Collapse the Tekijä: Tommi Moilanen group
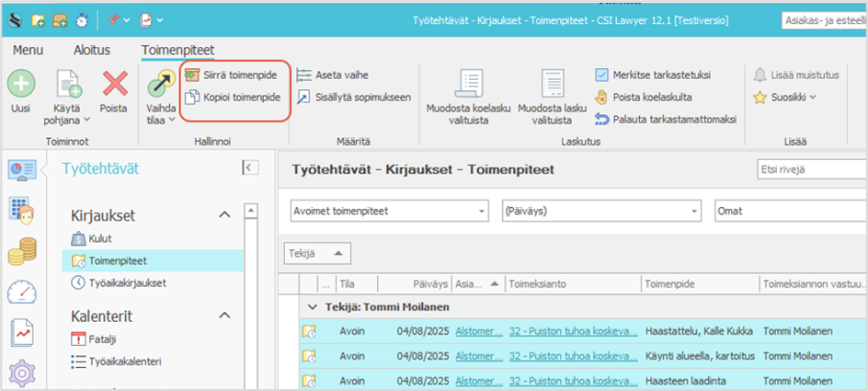This screenshot has height=391, width=868. click(x=314, y=306)
